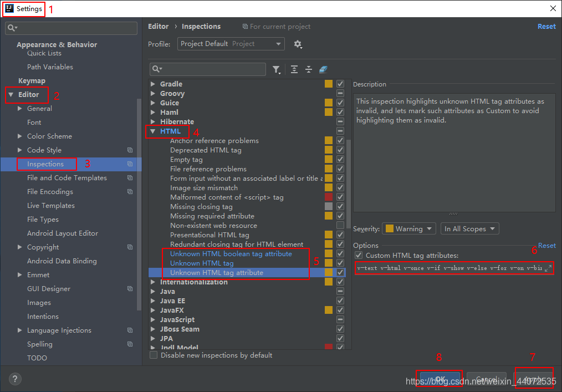Click the project-level icon beside Code Style
The width and height of the screenshot is (562, 392).
point(130,150)
